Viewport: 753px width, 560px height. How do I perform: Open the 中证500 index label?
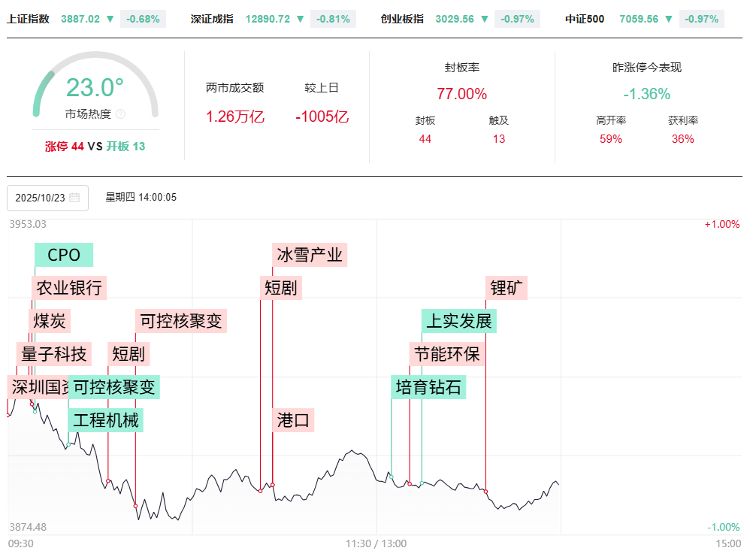(585, 19)
